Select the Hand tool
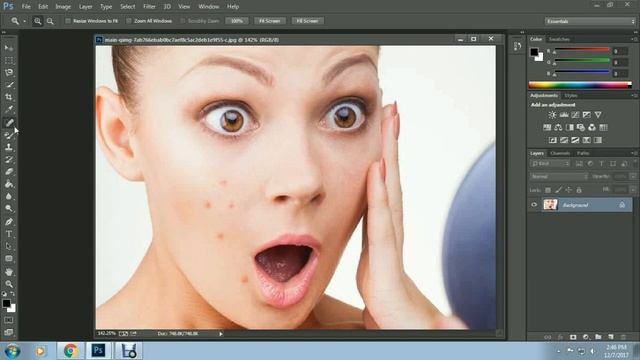 point(9,271)
